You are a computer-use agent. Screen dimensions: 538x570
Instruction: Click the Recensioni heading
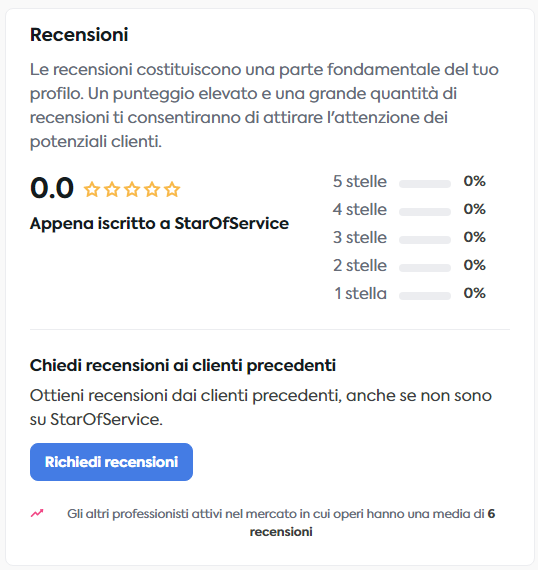(x=79, y=35)
